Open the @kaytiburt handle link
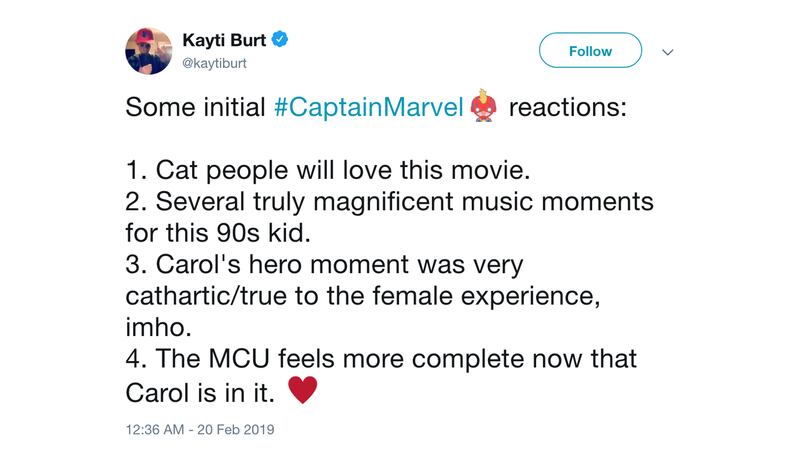The image size is (800, 450). 214,63
